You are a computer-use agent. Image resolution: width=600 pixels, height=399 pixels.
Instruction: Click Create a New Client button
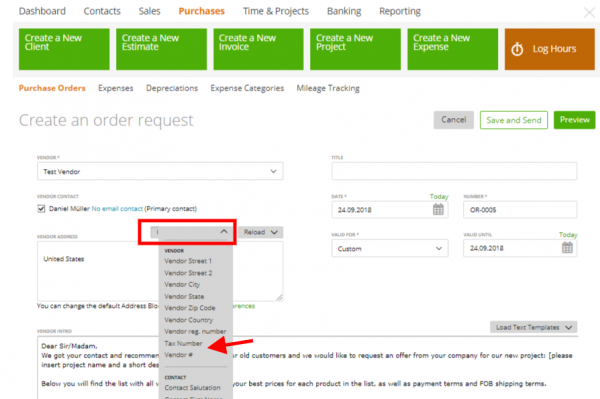pyautogui.click(x=64, y=49)
